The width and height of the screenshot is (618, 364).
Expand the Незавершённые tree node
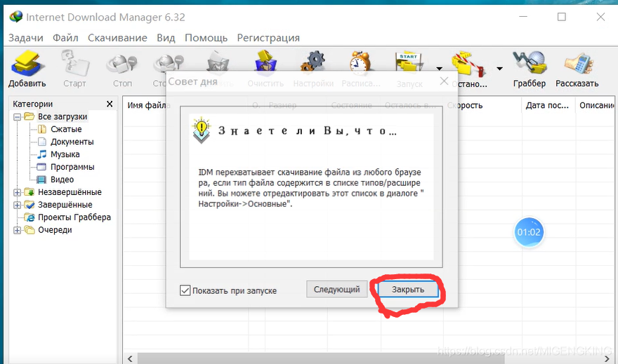[17, 192]
